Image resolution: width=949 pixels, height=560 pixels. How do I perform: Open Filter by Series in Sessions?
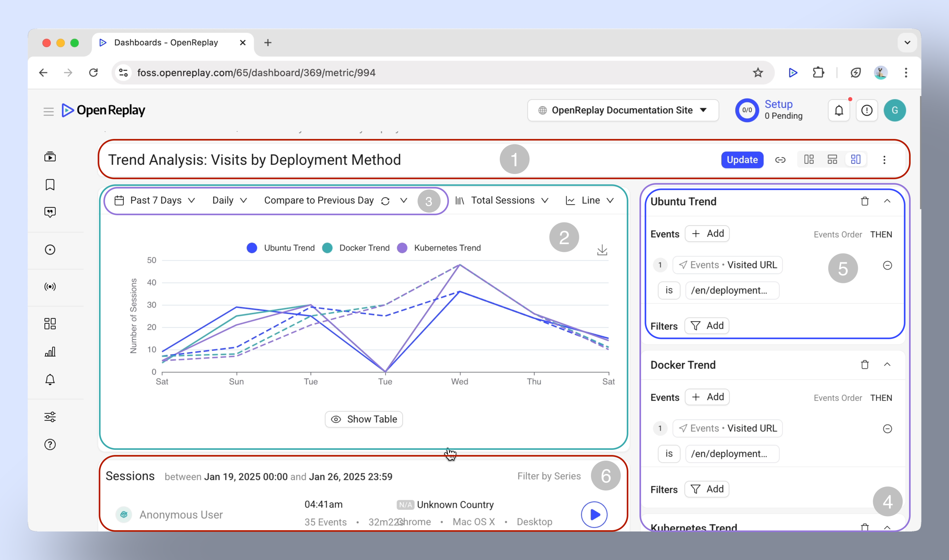pos(549,476)
